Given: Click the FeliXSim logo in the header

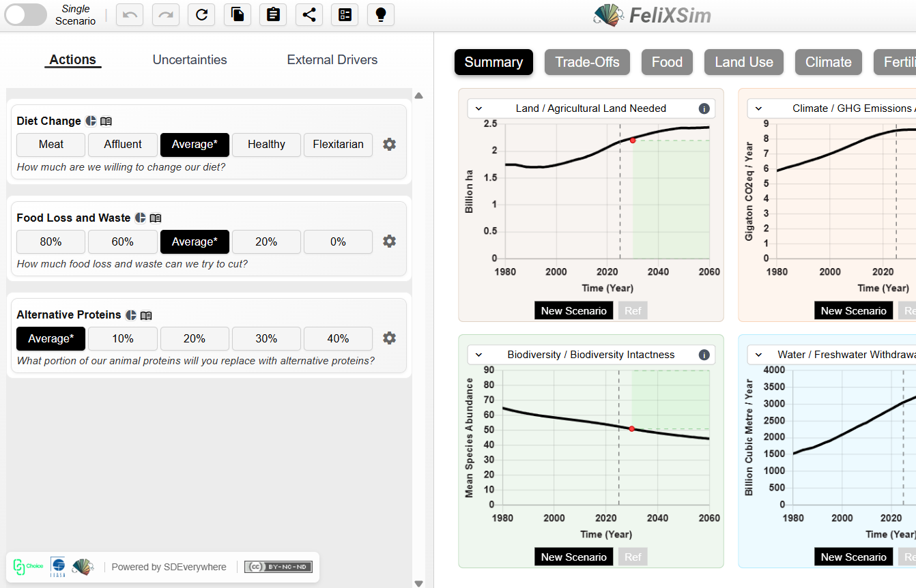Looking at the screenshot, I should (652, 15).
